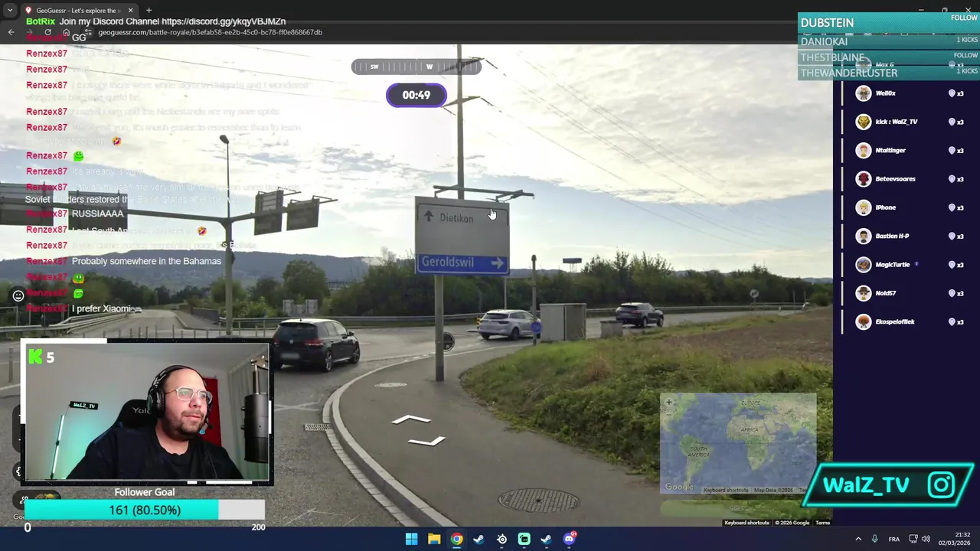Open the first Steam taskbar icon

point(479,539)
